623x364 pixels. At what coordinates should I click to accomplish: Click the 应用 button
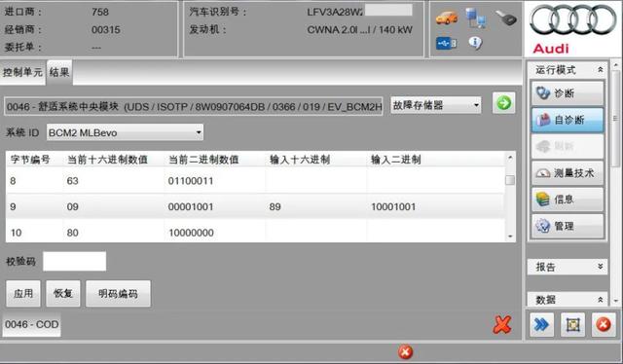coord(23,294)
